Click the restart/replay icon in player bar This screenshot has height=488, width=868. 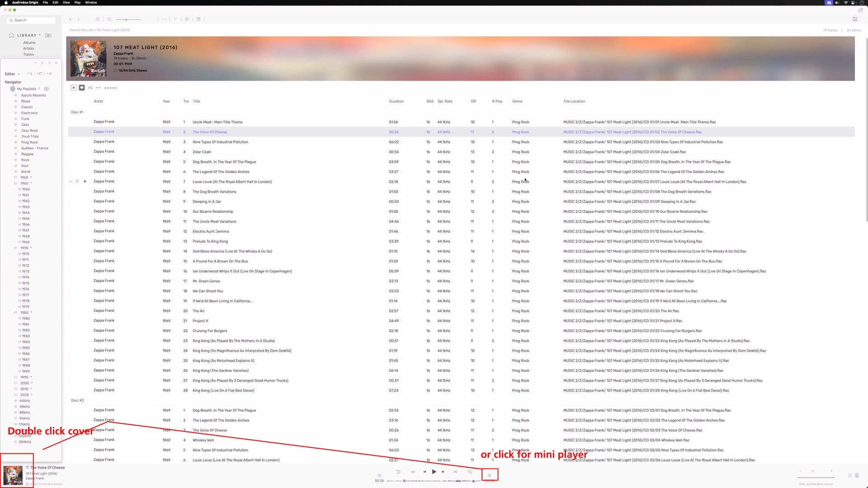pos(398,472)
